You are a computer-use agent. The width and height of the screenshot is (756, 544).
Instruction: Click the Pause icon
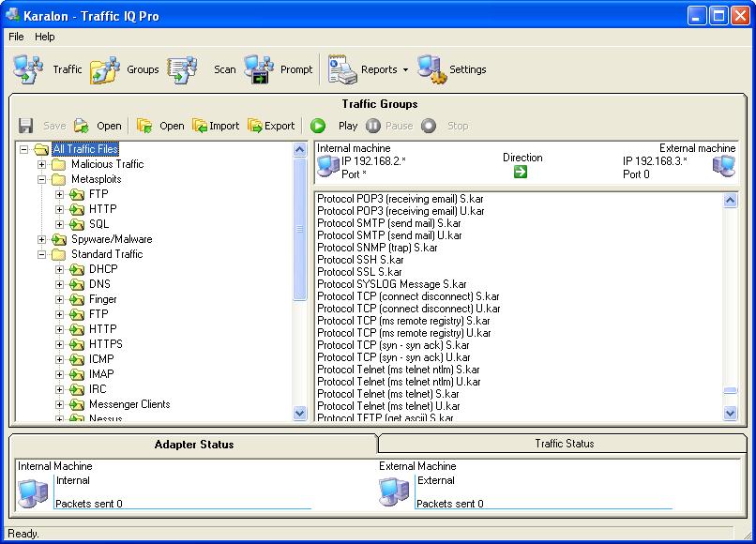pyautogui.click(x=373, y=126)
